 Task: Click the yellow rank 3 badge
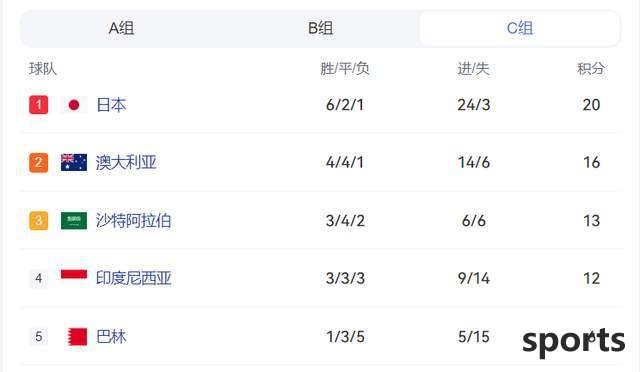coord(39,221)
